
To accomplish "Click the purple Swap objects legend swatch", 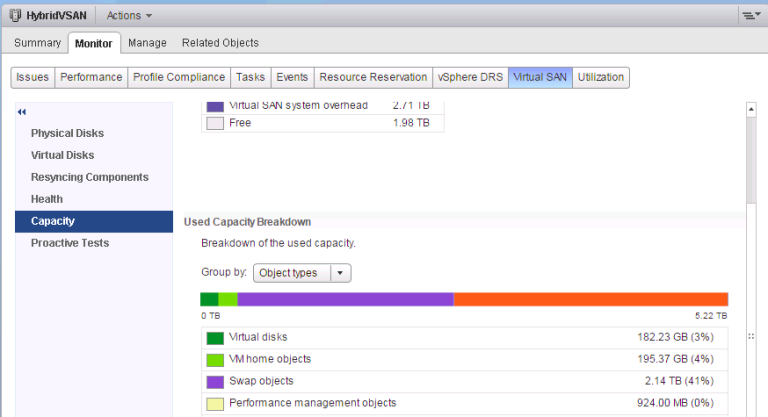I will (215, 382).
